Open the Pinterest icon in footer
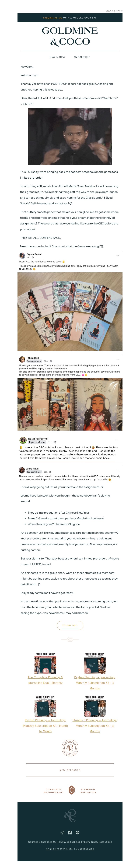The image size is (140, 868). pos(78,832)
